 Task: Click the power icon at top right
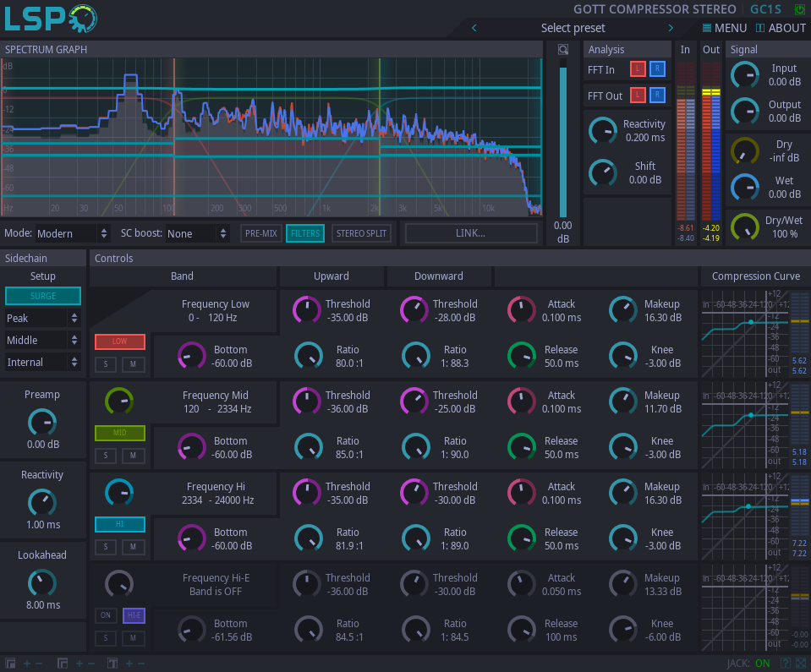[800, 9]
